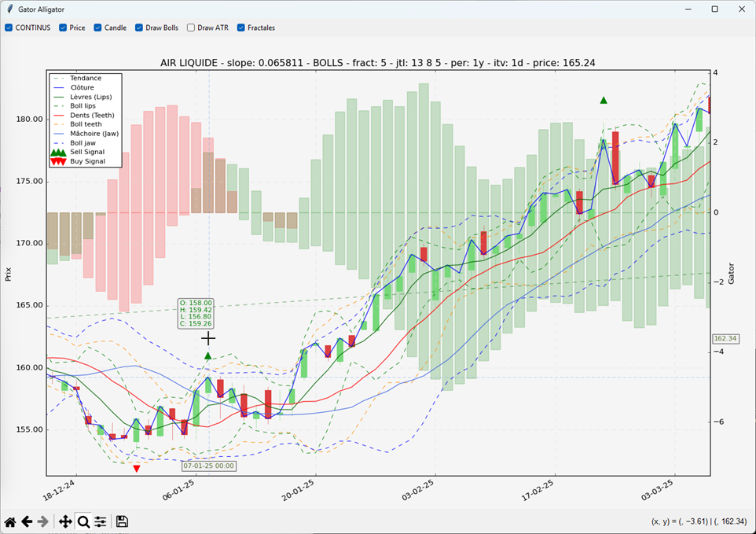Uncheck the CONTINUS checkbox
Viewport: 756px width, 534px height.
point(9,28)
